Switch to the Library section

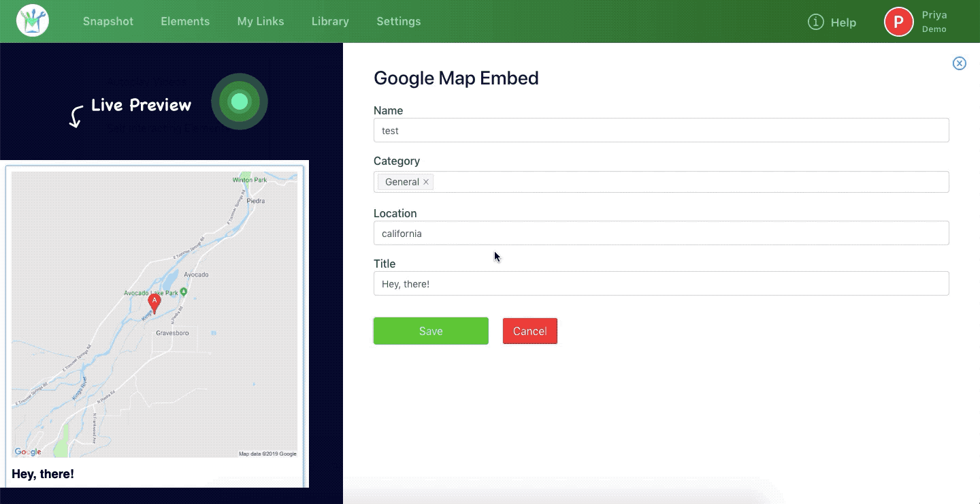click(x=330, y=21)
